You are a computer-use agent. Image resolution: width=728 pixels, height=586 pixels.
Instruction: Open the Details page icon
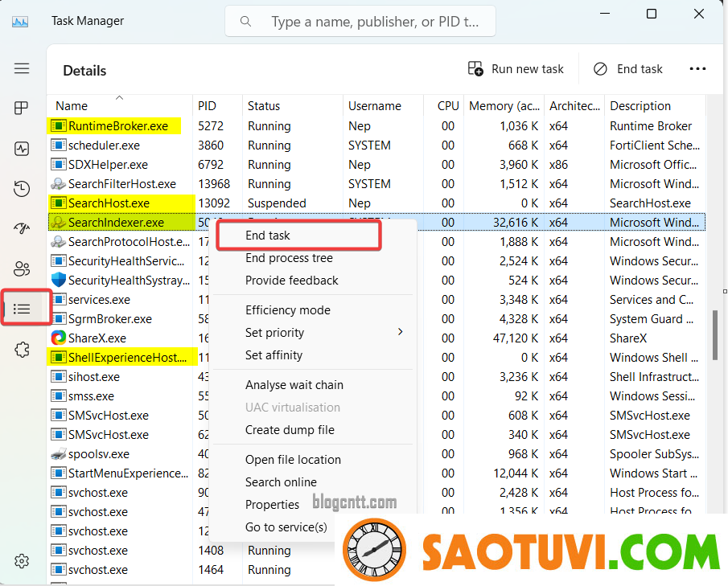(22, 309)
